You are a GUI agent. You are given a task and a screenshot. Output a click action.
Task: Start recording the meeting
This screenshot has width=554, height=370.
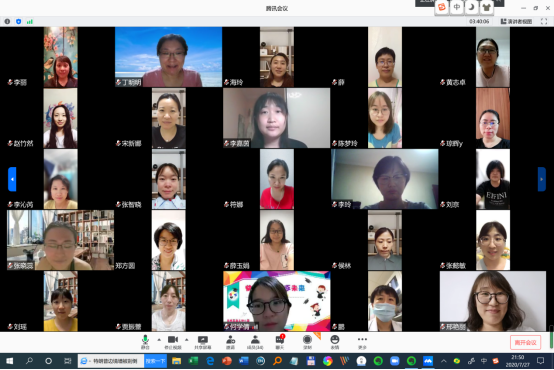307,342
